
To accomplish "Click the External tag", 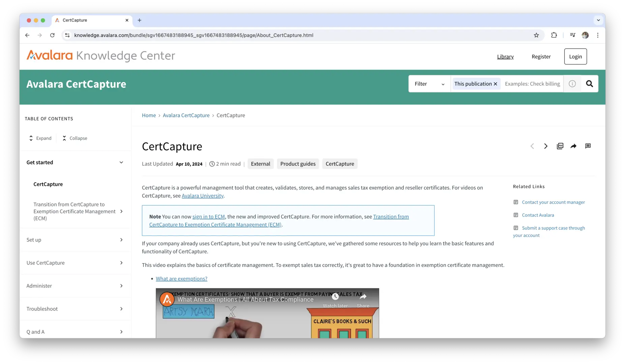I will click(x=260, y=164).
